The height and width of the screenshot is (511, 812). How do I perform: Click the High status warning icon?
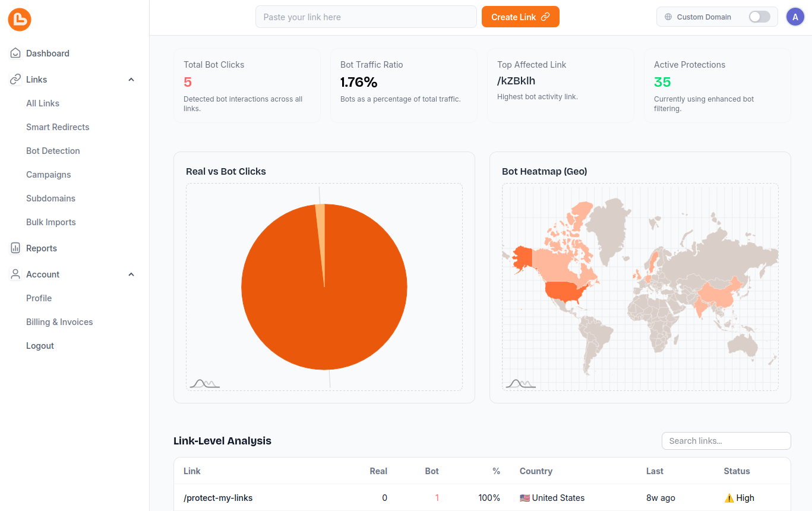click(729, 498)
